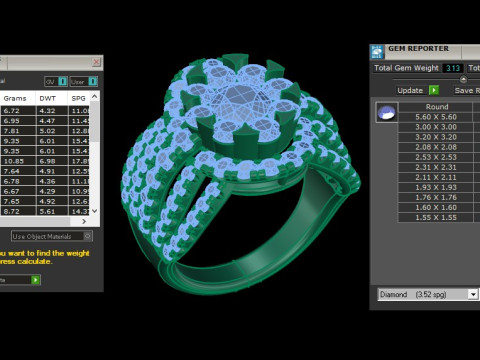
Task: Adjust the Gem Reporter slider handle
Action: point(463,79)
